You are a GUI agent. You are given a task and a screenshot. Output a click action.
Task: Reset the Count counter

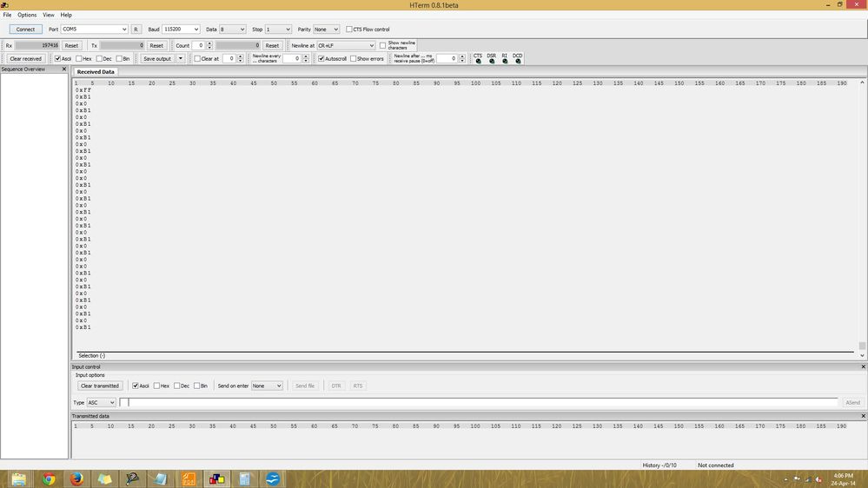click(x=272, y=45)
